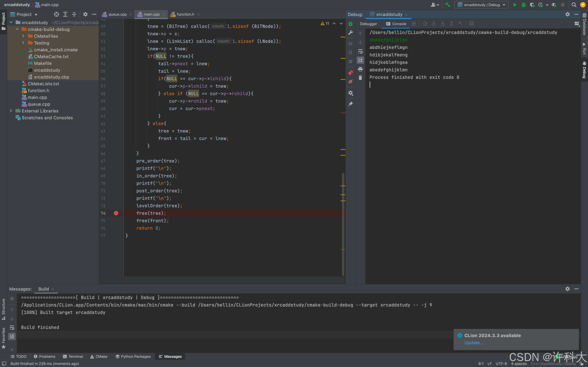Toggle Mute Breakpoints icon
Viewport: 588px width, 367px height.
pos(350,82)
